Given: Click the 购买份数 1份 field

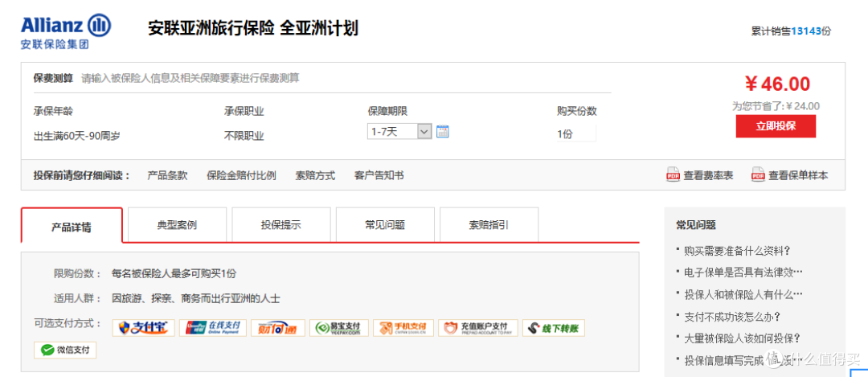Looking at the screenshot, I should click(x=576, y=133).
